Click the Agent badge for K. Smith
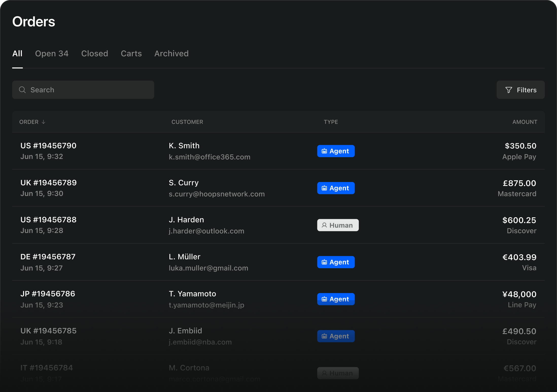 [x=336, y=151]
